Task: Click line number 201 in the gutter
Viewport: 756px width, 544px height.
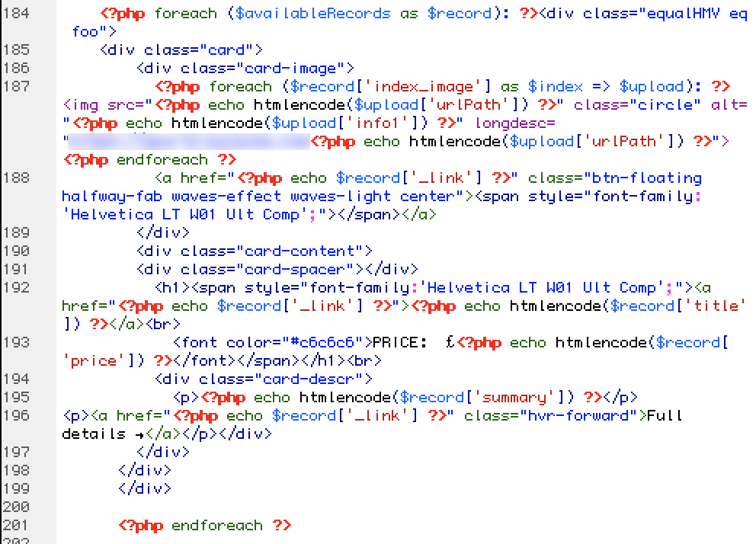Action: click(16, 525)
